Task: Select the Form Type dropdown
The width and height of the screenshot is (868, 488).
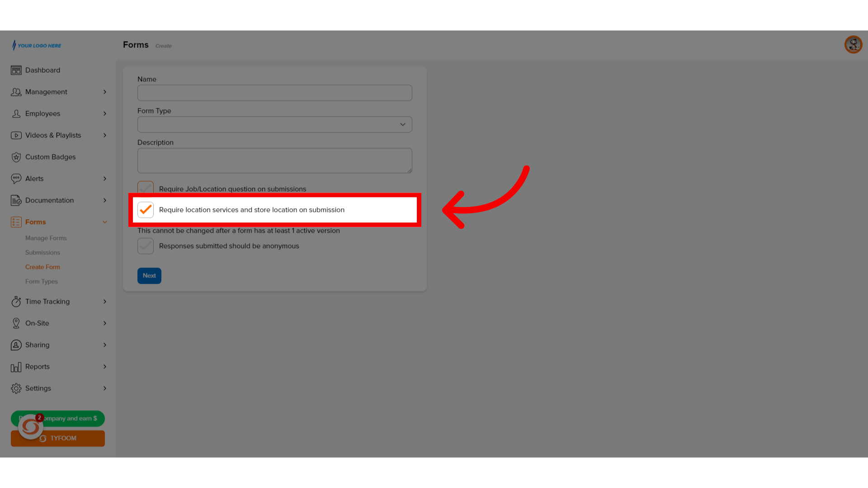Action: click(x=275, y=124)
